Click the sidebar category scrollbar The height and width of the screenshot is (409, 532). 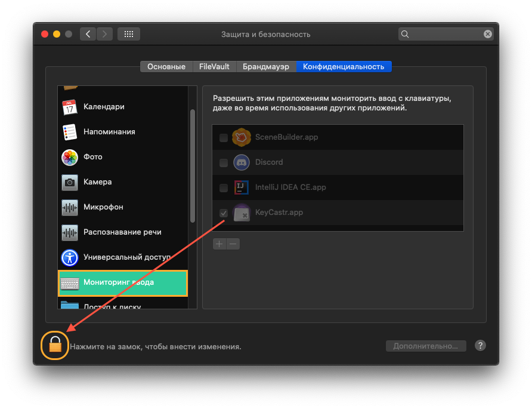[193, 166]
